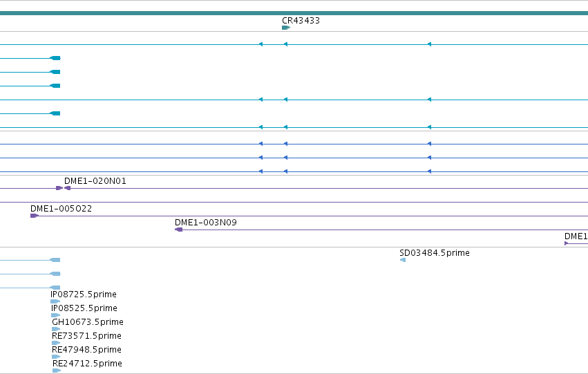Click the cut-off DME1 label at right edge
Screen dimensions: 588x374
[x=576, y=236]
